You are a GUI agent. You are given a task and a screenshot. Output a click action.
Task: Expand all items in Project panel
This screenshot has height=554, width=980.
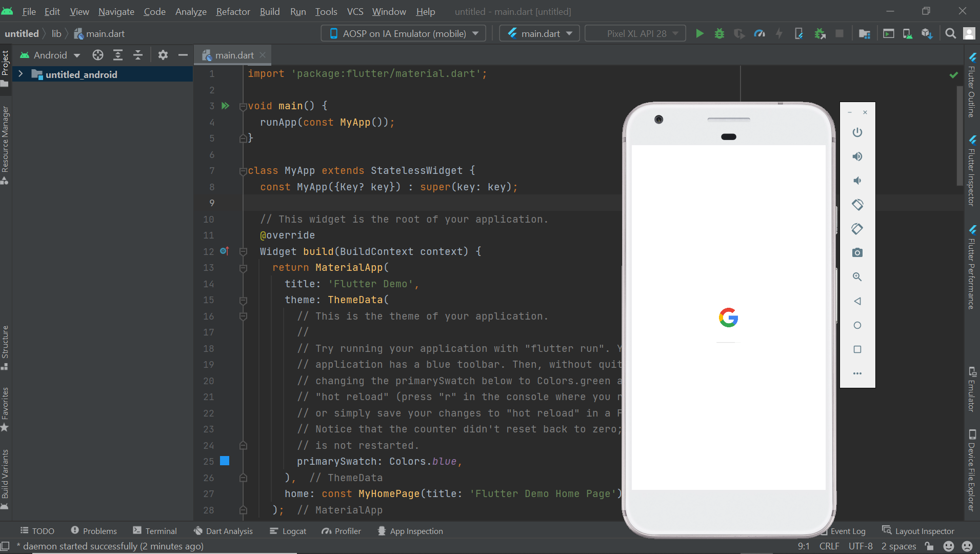118,55
